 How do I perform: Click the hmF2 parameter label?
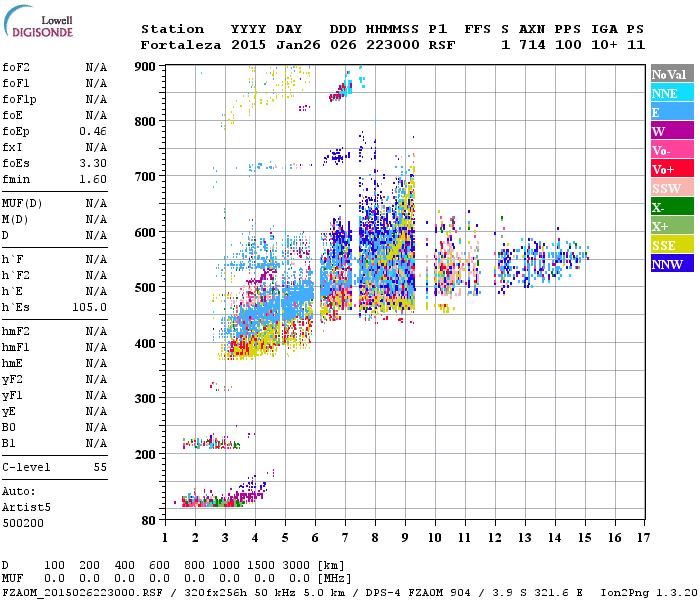[x=16, y=331]
